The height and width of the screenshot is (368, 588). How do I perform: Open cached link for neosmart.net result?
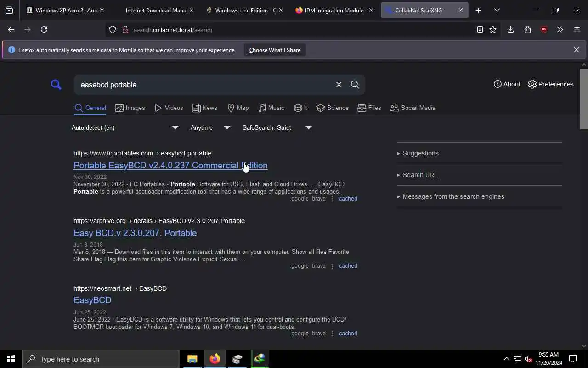(348, 333)
